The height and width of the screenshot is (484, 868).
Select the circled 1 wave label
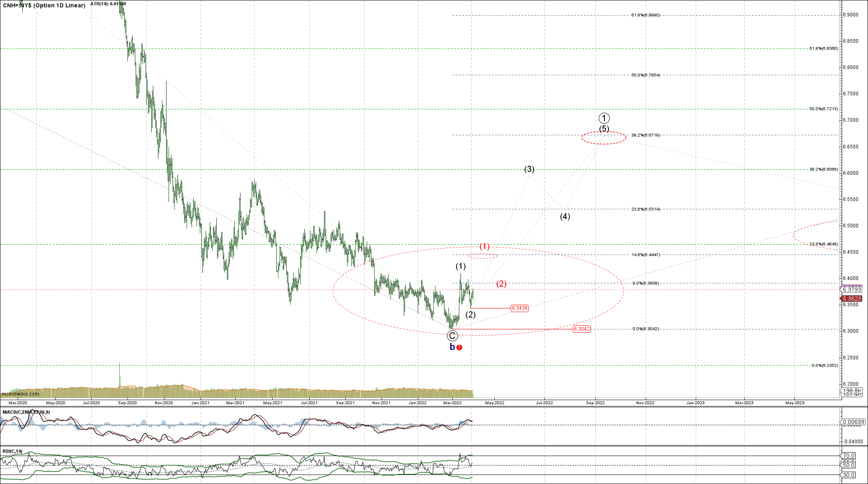604,118
